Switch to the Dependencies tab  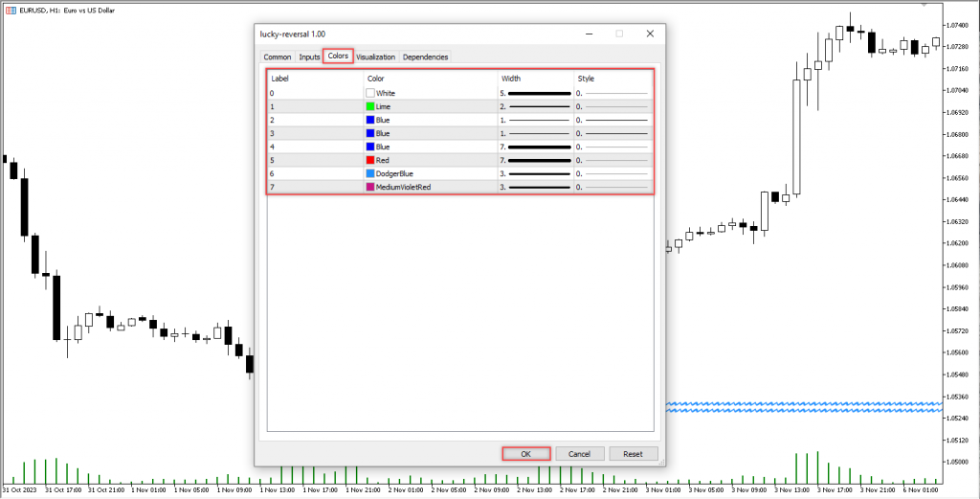point(425,57)
